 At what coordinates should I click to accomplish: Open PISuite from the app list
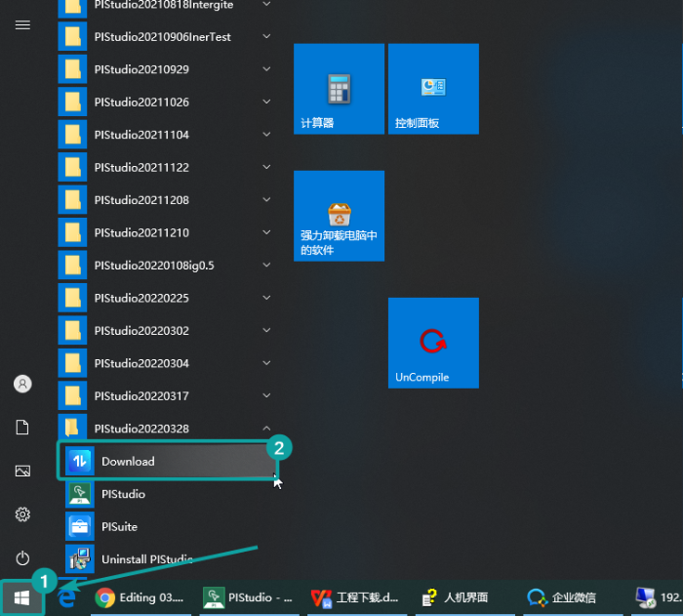(119, 527)
